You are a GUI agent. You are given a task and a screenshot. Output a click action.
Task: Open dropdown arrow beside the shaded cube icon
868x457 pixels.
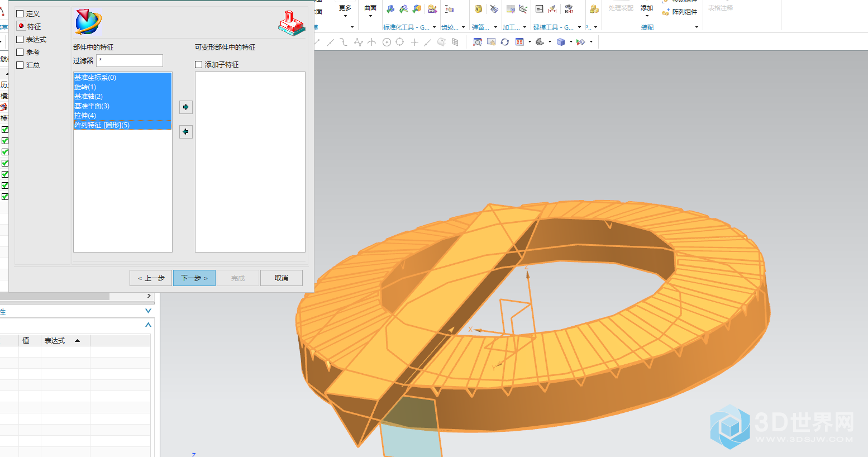click(571, 42)
